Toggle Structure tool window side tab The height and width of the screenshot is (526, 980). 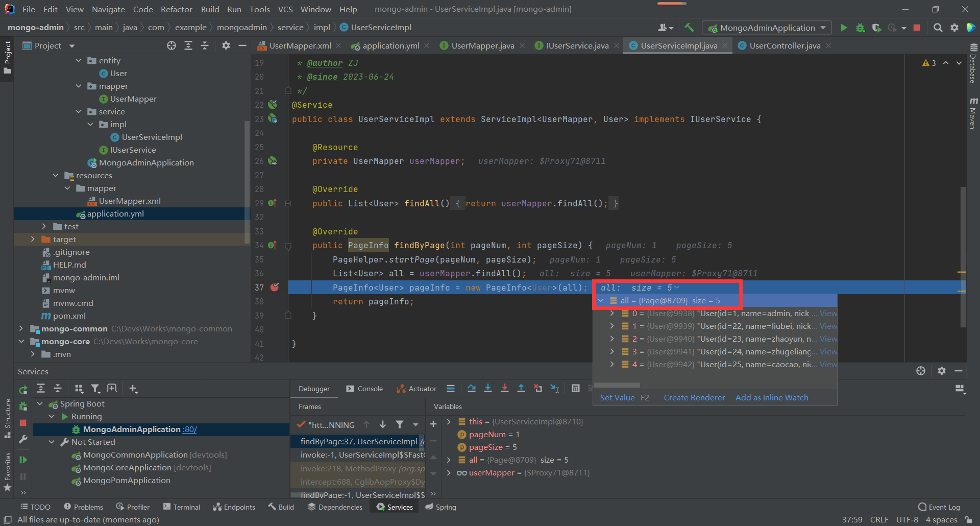(7, 418)
